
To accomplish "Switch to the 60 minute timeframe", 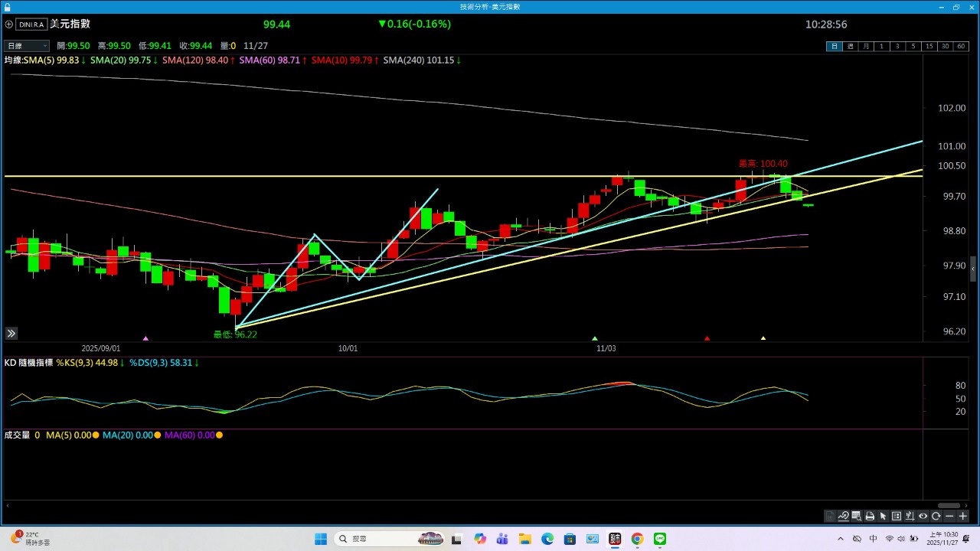I will click(961, 46).
